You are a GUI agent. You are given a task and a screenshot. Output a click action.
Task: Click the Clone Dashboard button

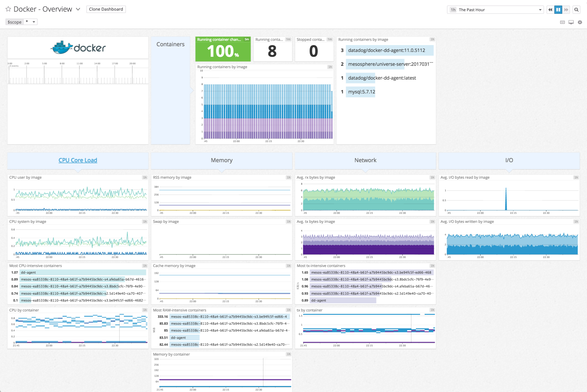pyautogui.click(x=106, y=9)
